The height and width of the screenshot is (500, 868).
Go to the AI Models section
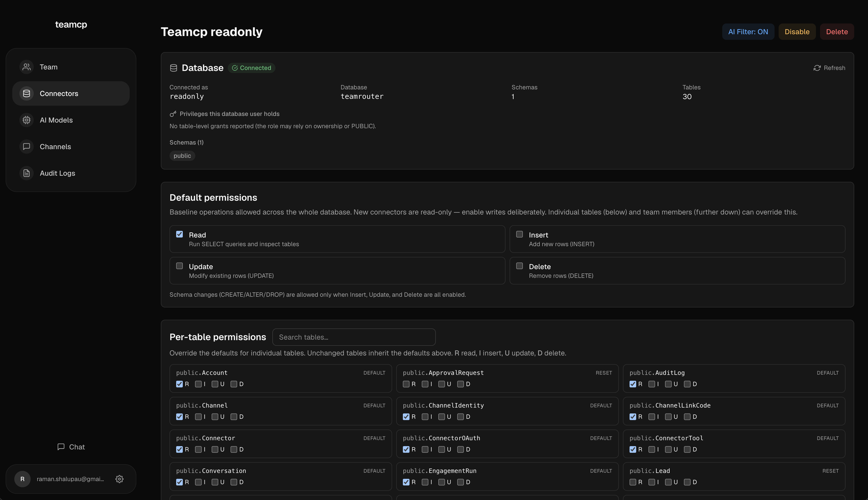point(71,120)
